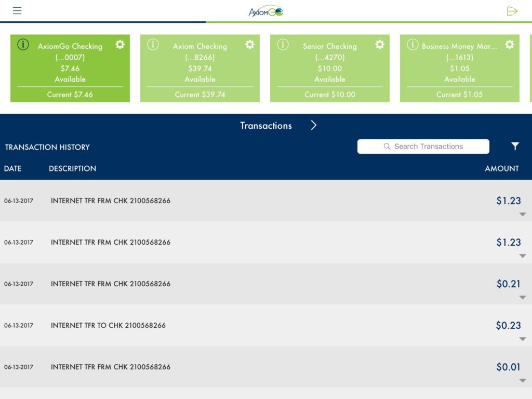The image size is (532, 399).
Task: Expand details of the $0.01 transaction
Action: (523, 381)
